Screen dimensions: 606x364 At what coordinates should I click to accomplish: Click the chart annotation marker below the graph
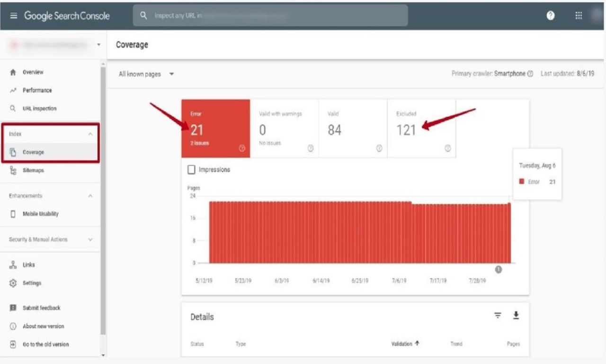pyautogui.click(x=499, y=269)
